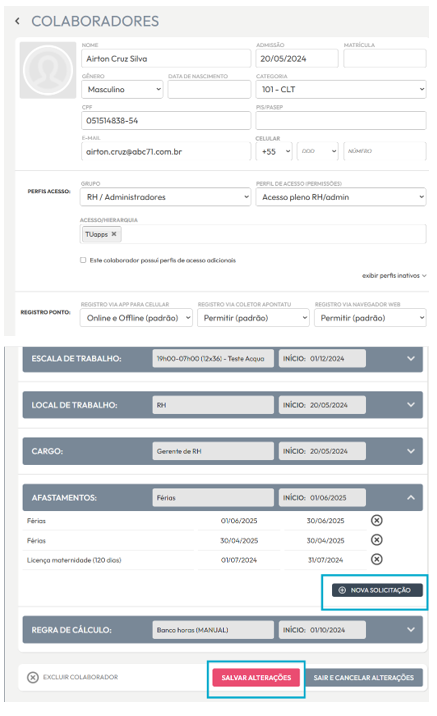Image resolution: width=437 pixels, height=716 pixels.
Task: Click the start date 01/07/2024
Action: pos(239,560)
